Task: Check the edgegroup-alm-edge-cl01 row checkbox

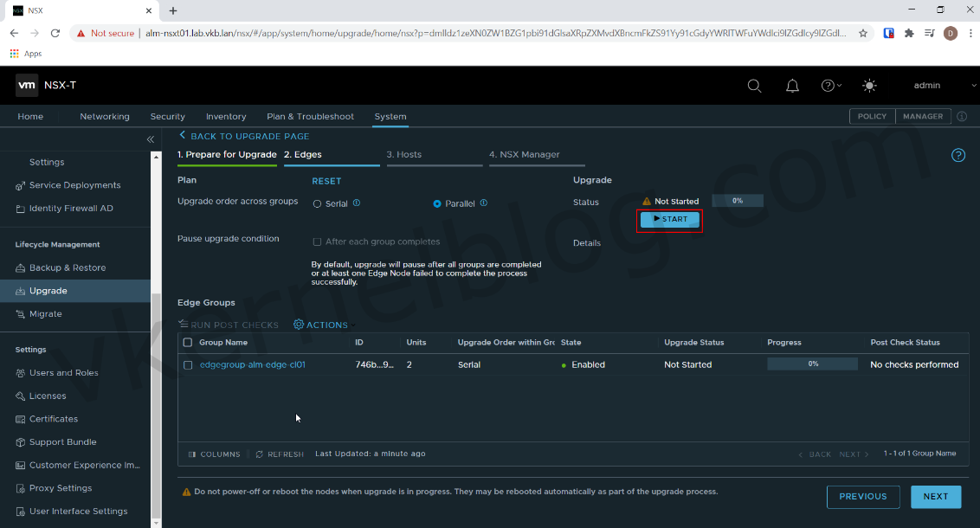Action: [188, 364]
